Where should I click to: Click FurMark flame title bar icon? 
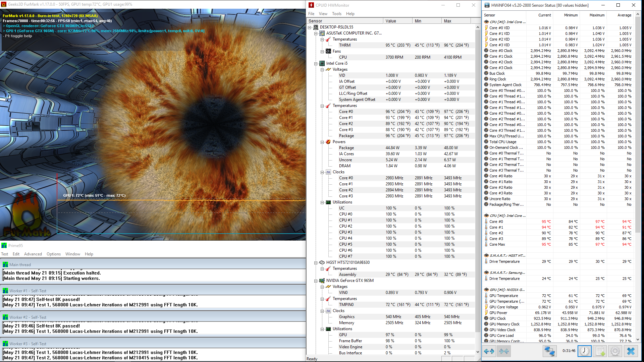[x=4, y=4]
